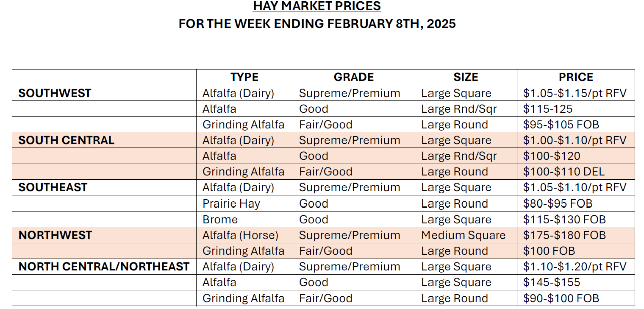Click the TYPE column header
Image resolution: width=644 pixels, height=309 pixels.
click(244, 77)
